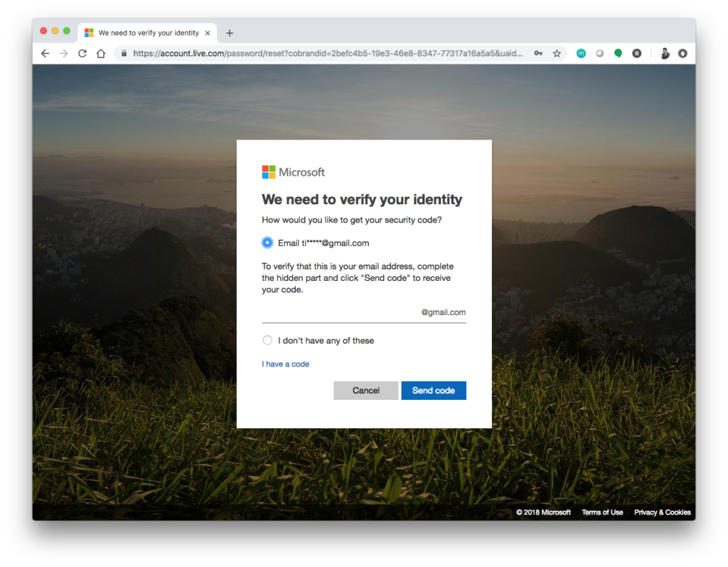This screenshot has height=567, width=728.
Task: Click the teal 'm' extension icon
Action: pos(581,53)
